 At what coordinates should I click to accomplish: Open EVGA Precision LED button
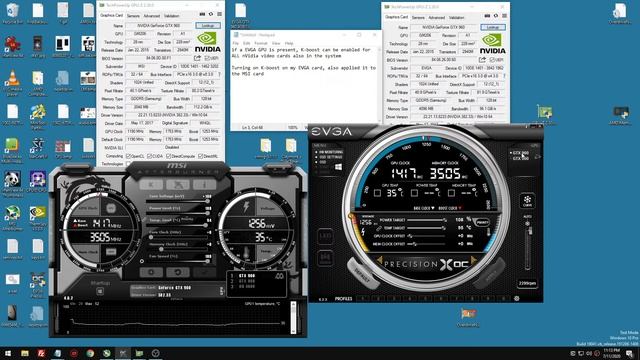[x=325, y=236]
